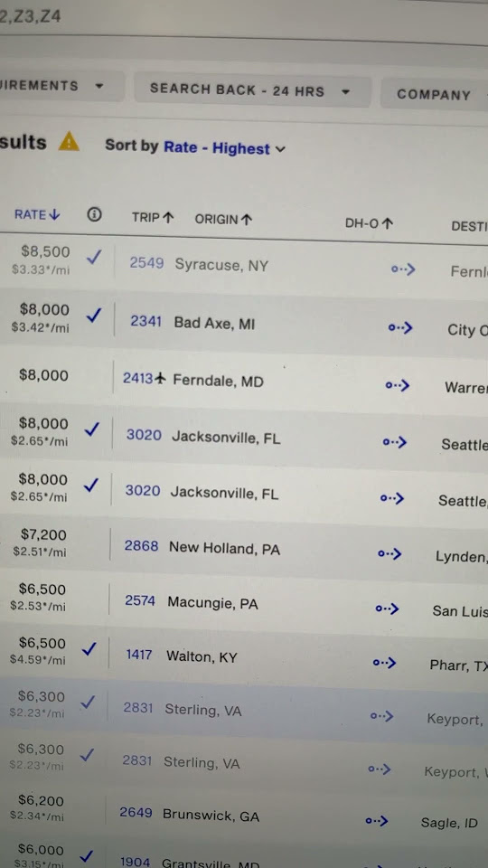Toggle the checkmark on the Syracuse, NY row

(x=94, y=257)
